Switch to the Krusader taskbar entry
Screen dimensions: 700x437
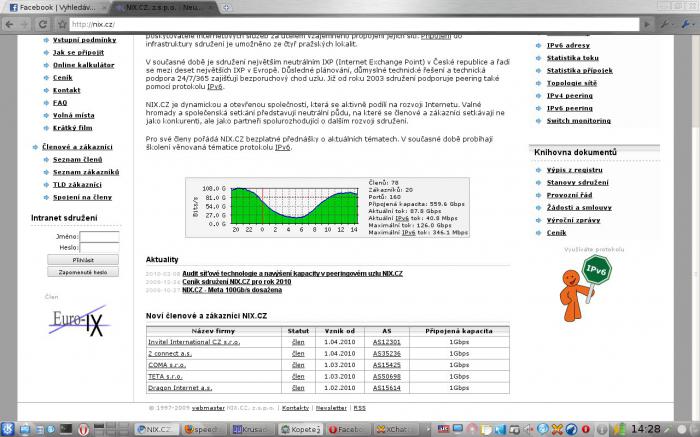(x=252, y=429)
